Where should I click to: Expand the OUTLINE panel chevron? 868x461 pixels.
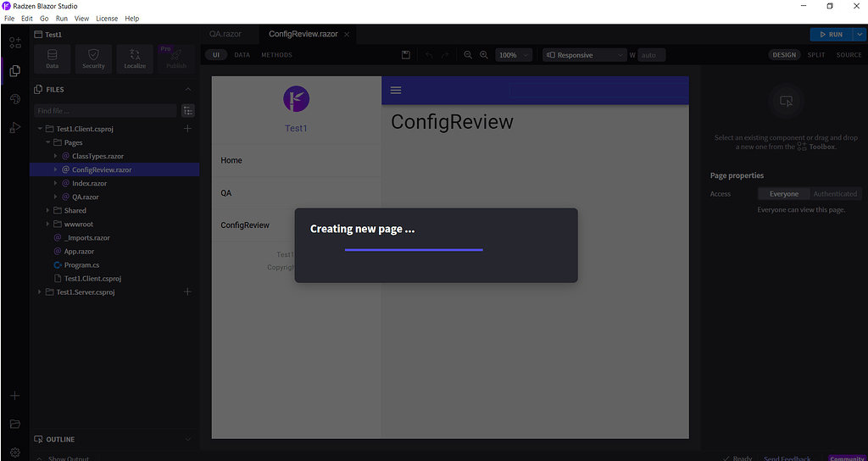tap(187, 440)
